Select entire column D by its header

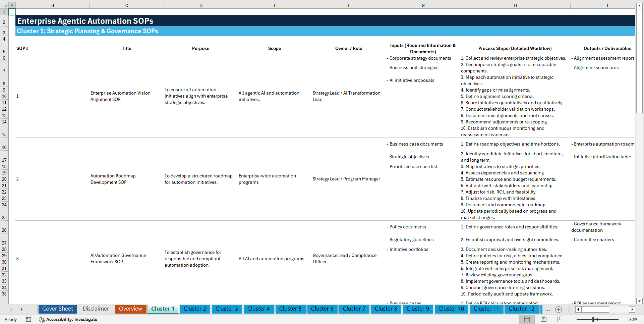[x=201, y=5]
